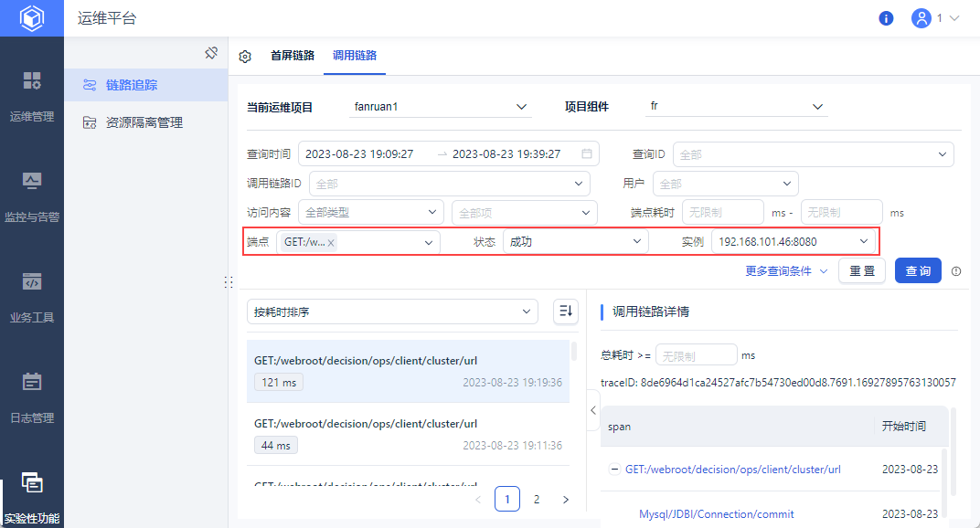Select the 121 ms trace entry
The image size is (980, 528).
(x=408, y=371)
